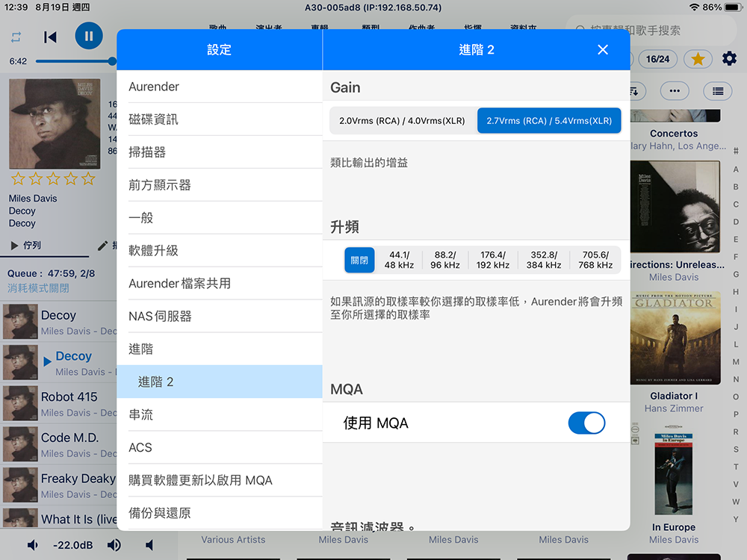Open the 佇列 queue tab
747x560 pixels.
pos(26,245)
